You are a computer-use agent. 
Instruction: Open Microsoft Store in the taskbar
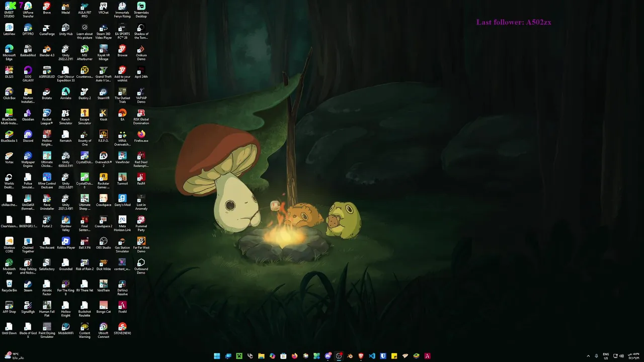(283, 356)
